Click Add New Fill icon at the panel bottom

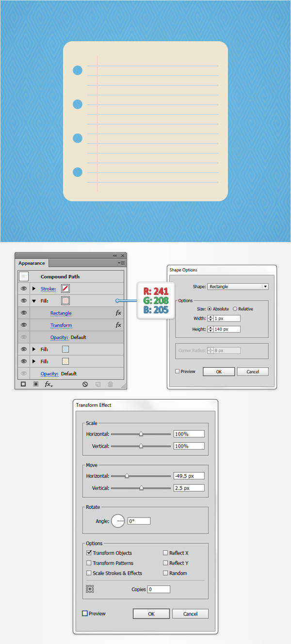pos(35,384)
